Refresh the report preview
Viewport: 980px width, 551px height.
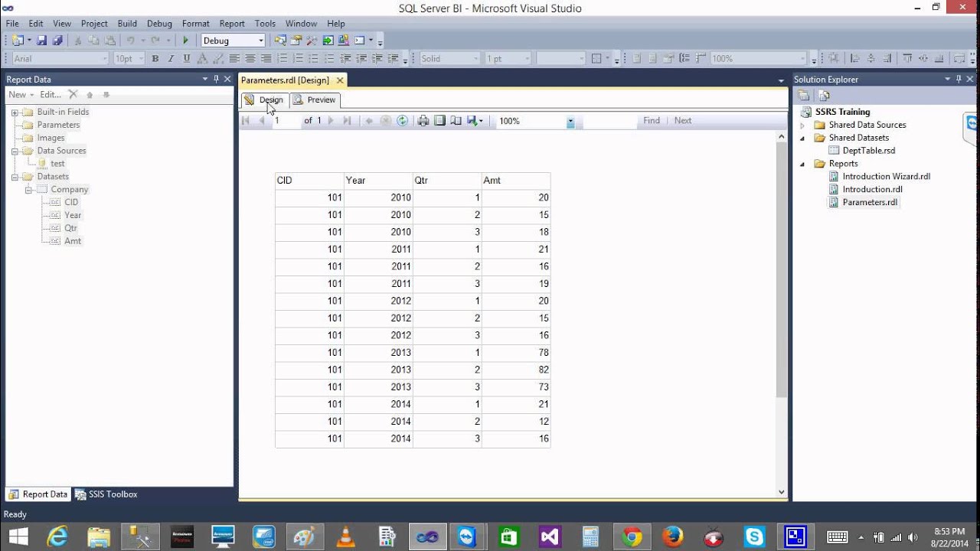pyautogui.click(x=402, y=121)
